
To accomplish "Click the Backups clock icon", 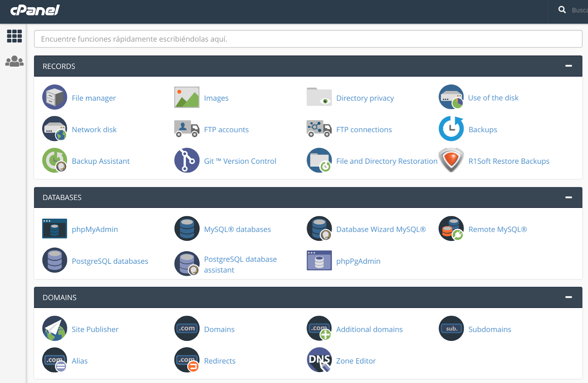I will 451,129.
